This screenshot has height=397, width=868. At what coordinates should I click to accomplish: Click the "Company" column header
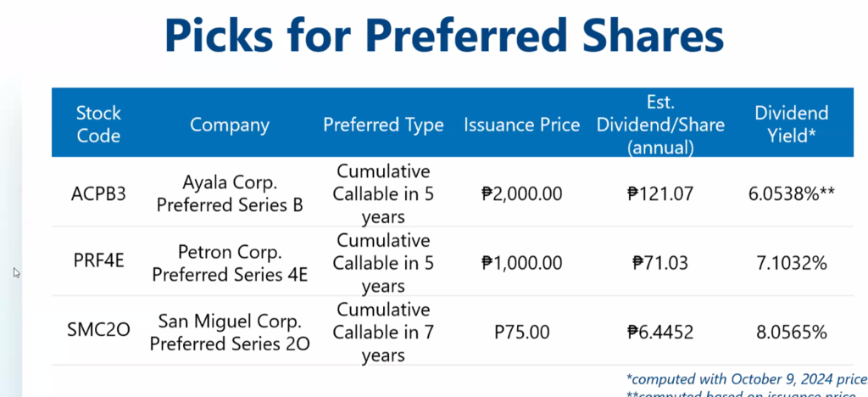230,125
